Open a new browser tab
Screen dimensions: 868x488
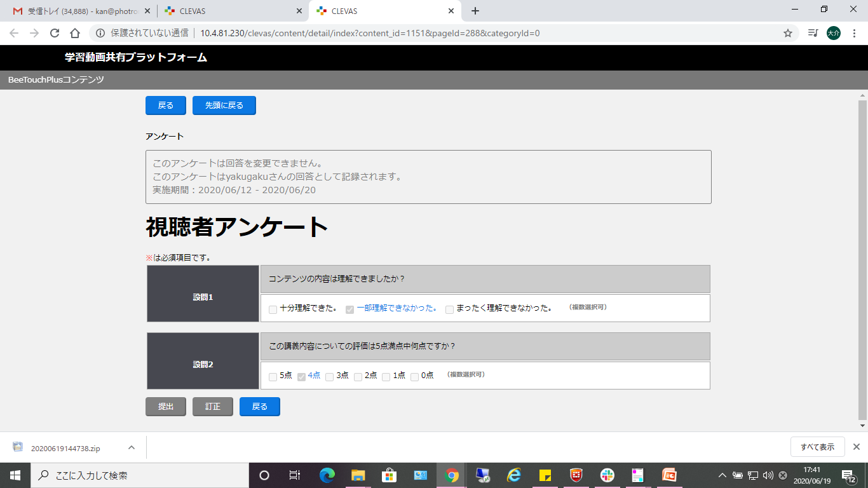(475, 11)
